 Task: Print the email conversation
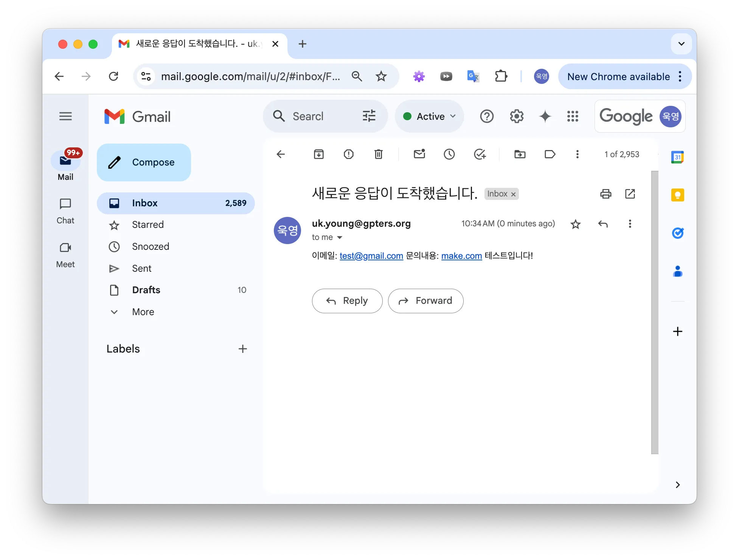[606, 194]
